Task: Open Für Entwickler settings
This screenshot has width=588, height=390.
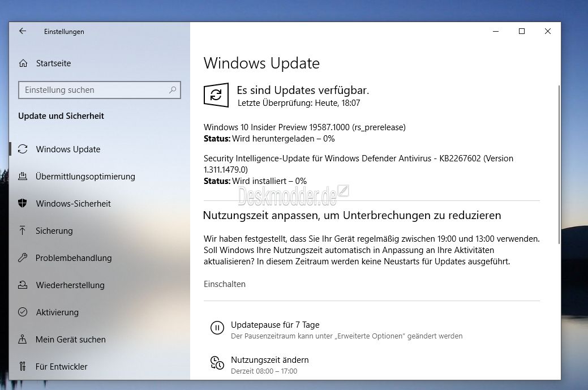Action: coord(62,367)
